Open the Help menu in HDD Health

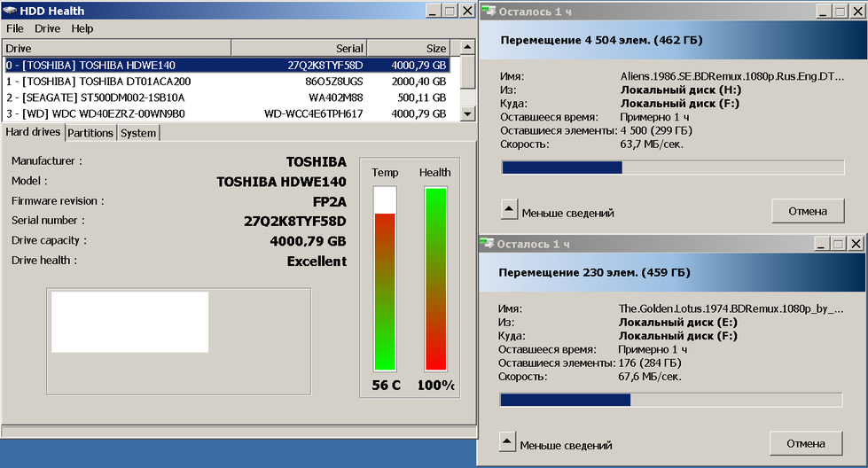point(82,28)
